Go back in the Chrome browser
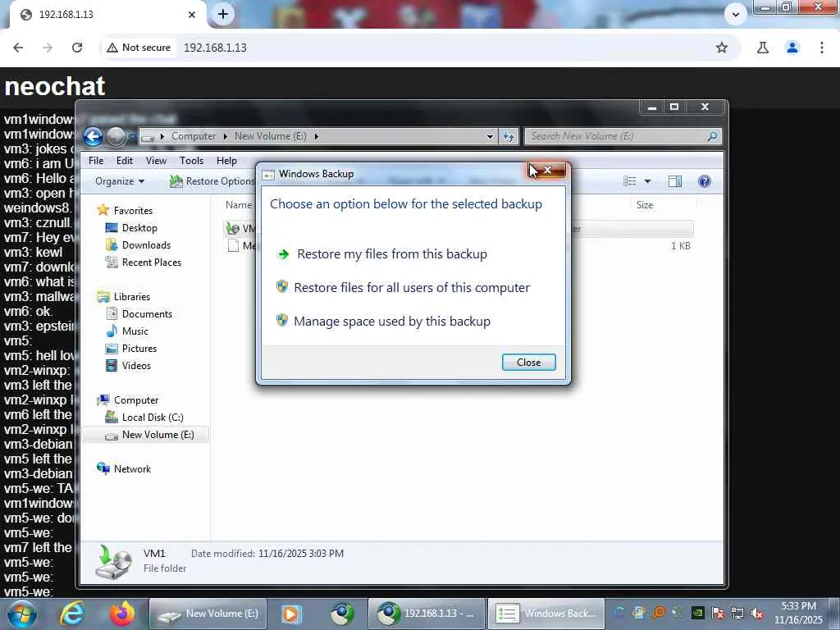 (18, 48)
